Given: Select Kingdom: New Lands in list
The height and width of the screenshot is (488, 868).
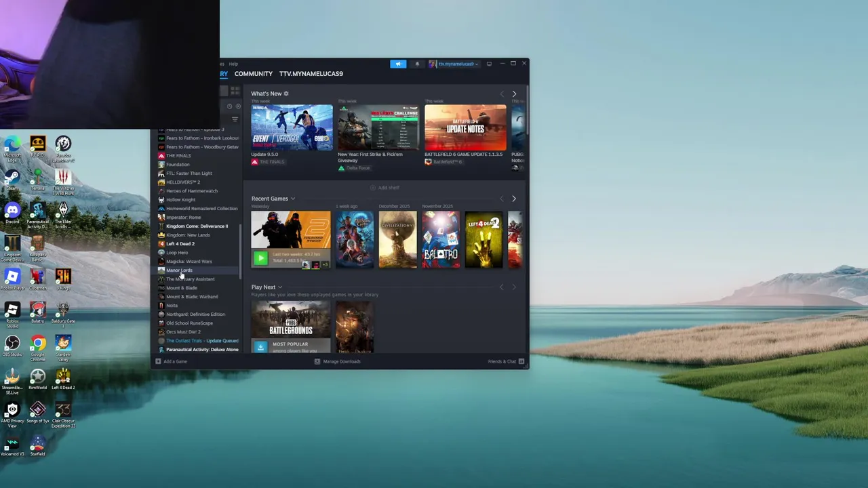Looking at the screenshot, I should [199, 235].
